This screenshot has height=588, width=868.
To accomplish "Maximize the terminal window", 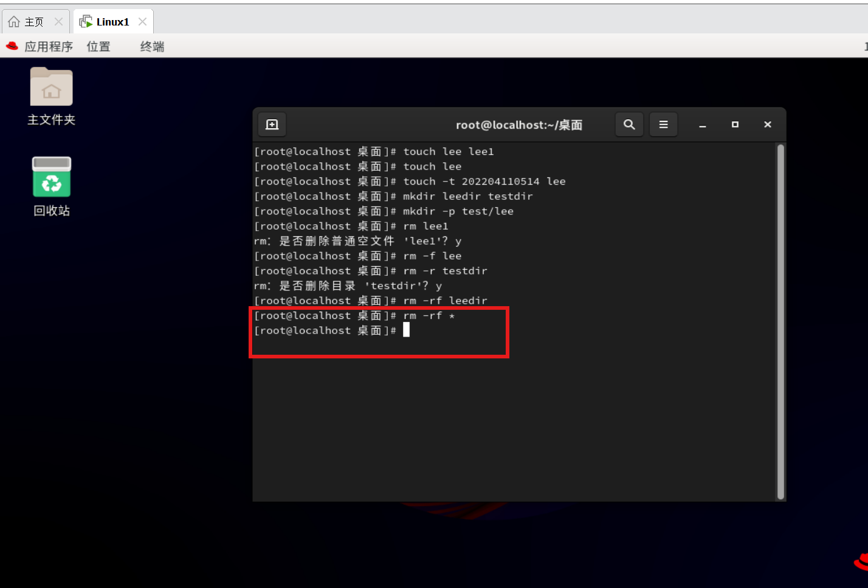I will [x=735, y=125].
